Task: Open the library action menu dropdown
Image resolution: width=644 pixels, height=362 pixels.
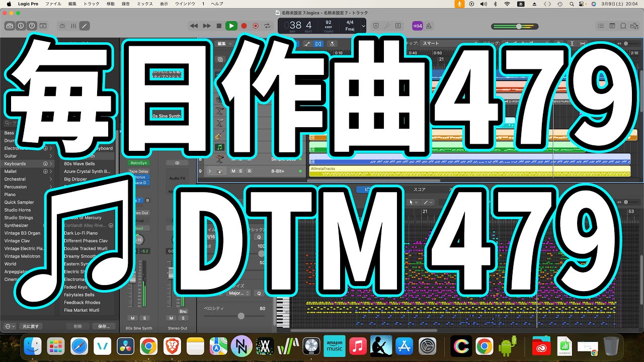Action: [x=9, y=326]
